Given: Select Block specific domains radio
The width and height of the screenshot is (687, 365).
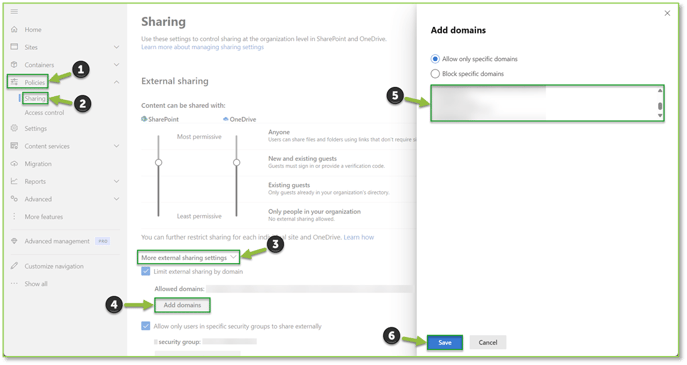Looking at the screenshot, I should coord(435,74).
